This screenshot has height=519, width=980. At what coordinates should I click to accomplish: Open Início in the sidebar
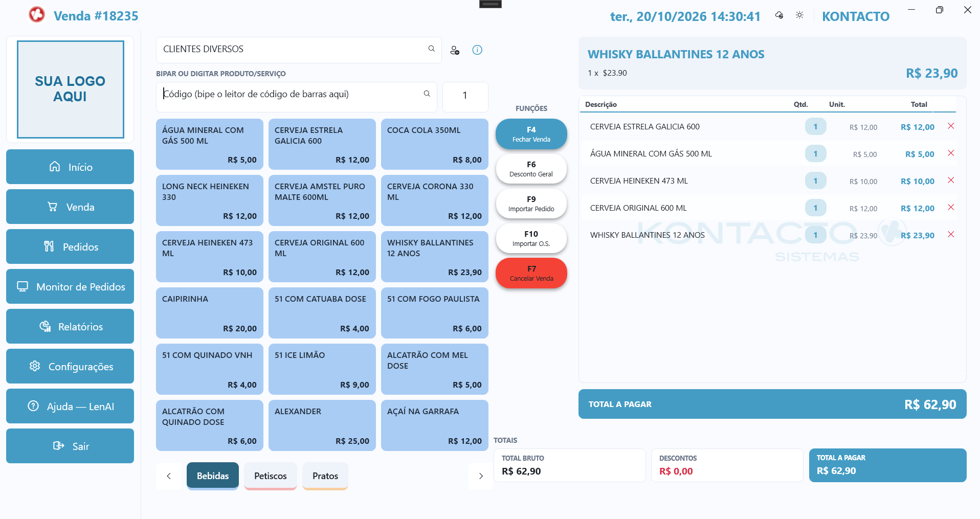coord(70,167)
